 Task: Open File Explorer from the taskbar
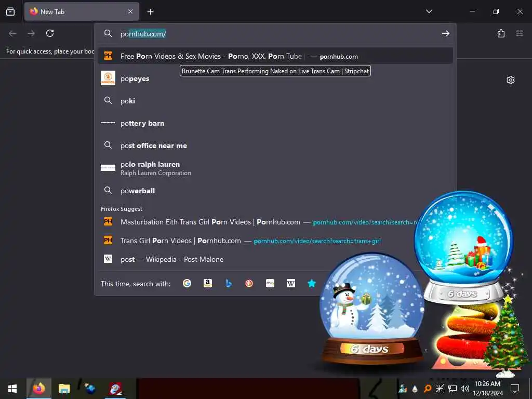(64, 389)
